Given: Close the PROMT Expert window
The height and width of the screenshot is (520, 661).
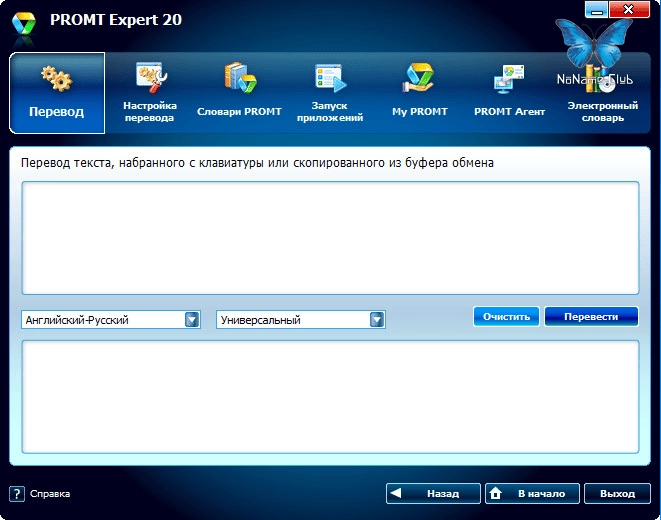Looking at the screenshot, I should click(629, 10).
